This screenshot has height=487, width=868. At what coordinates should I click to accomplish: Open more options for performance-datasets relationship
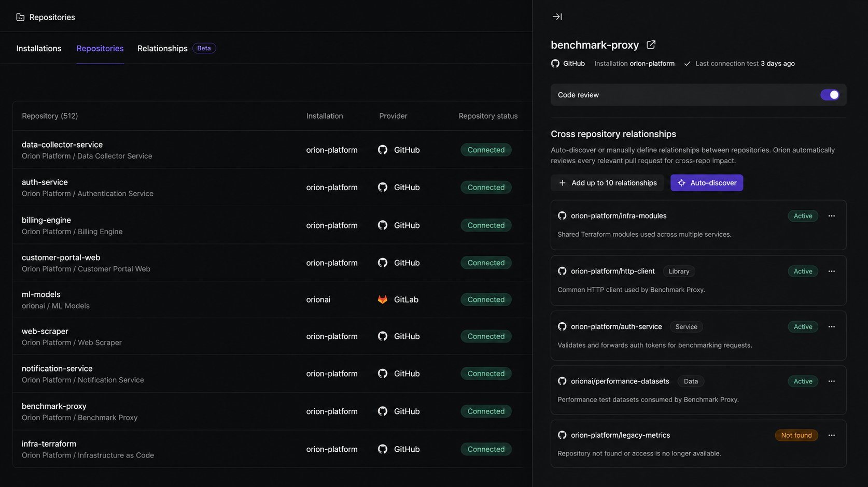click(x=832, y=381)
